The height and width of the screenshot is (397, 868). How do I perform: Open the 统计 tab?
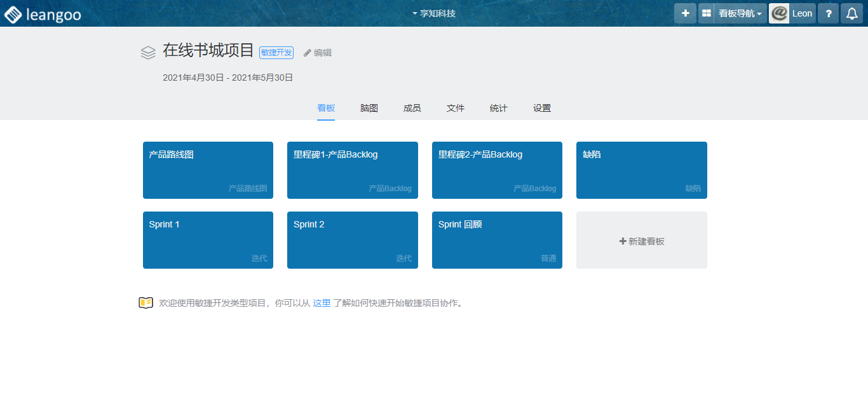point(499,108)
